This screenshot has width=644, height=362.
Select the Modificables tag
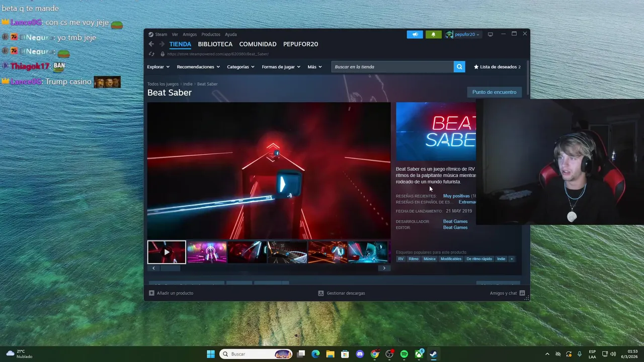pyautogui.click(x=451, y=259)
